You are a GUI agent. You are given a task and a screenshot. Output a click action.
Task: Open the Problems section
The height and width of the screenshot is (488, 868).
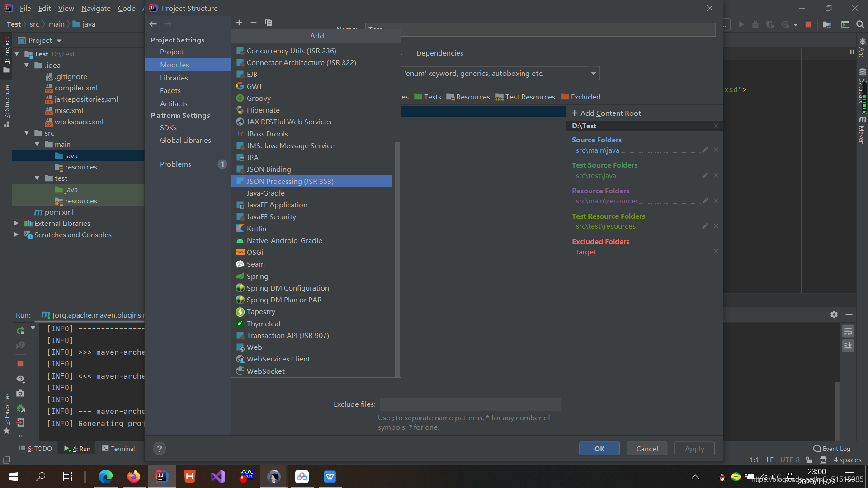(x=188, y=164)
